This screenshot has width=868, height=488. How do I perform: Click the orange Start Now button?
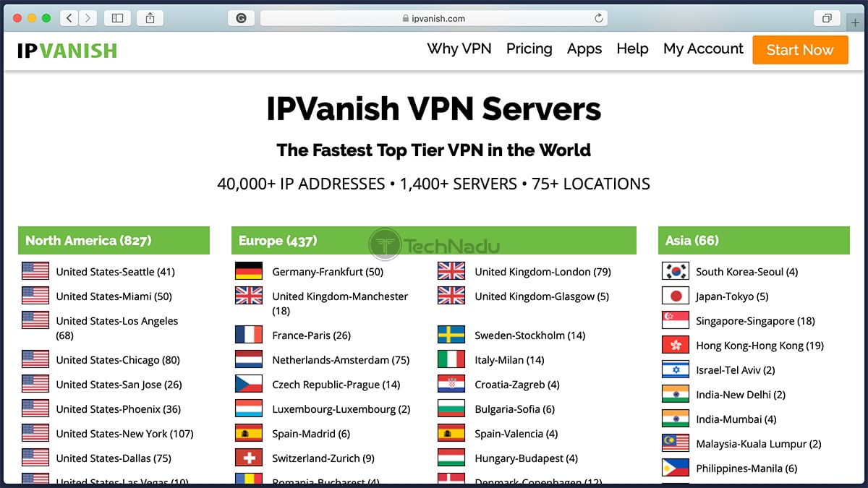[800, 50]
